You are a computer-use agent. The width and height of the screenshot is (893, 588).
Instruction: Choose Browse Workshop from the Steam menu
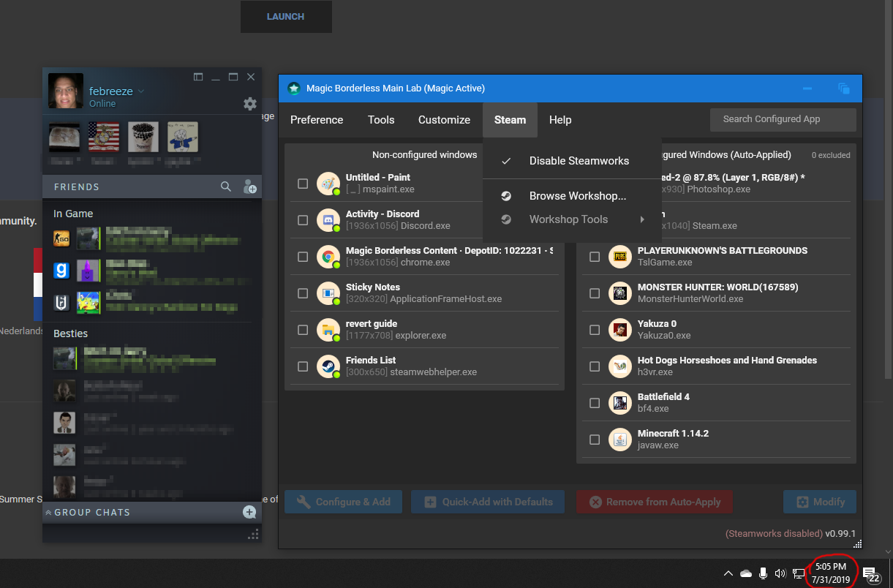572,196
